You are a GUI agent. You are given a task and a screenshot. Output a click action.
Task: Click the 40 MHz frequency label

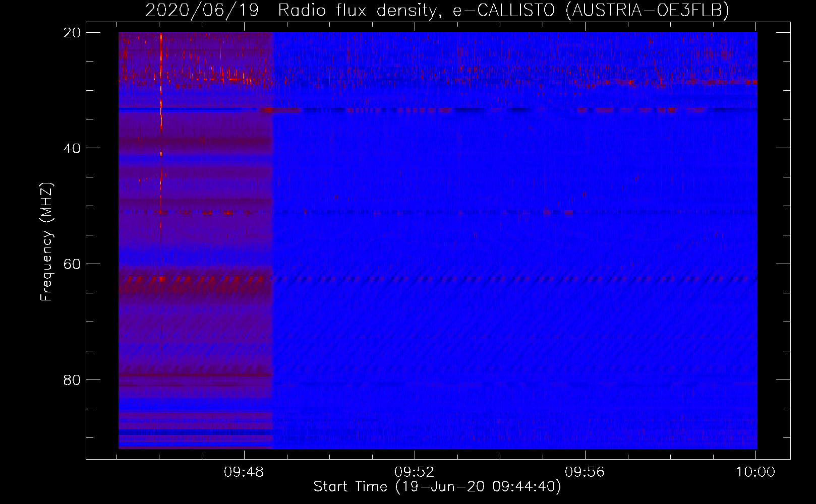(x=72, y=148)
